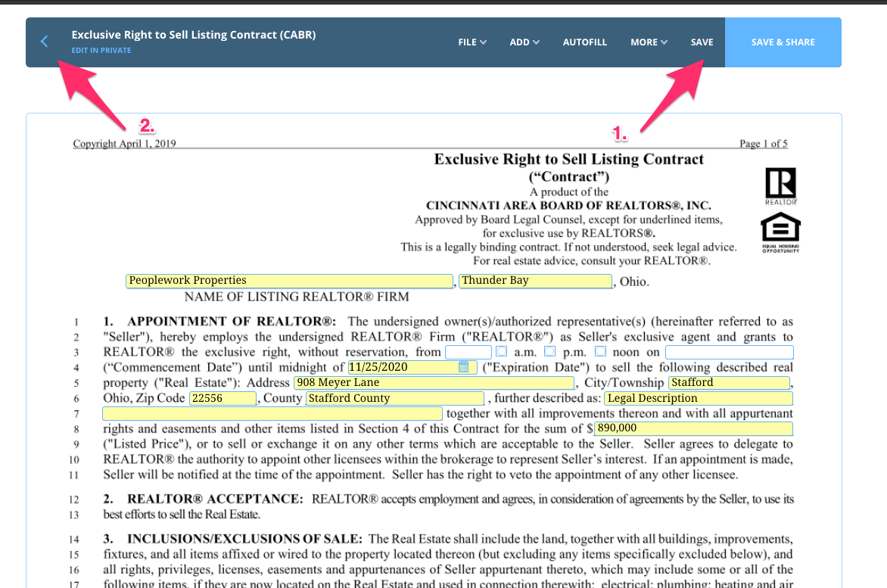
Task: Select the Listed Price field showing 890,000
Action: 692,428
